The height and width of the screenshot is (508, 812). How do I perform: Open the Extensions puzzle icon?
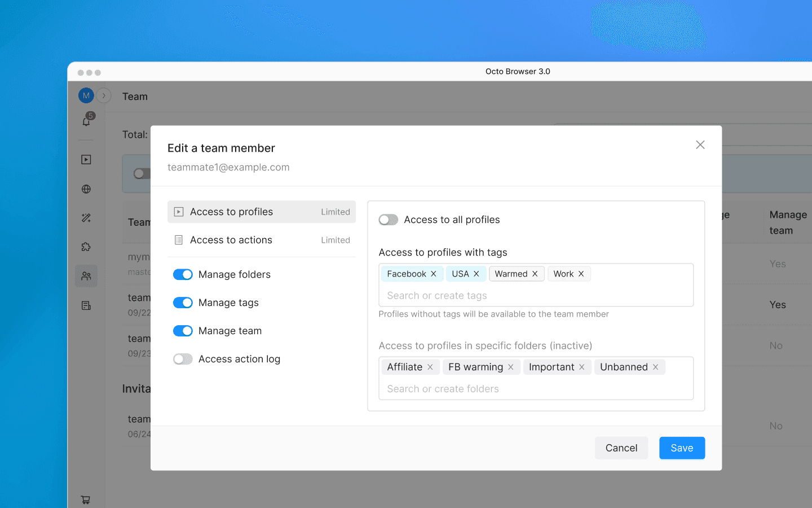click(x=86, y=247)
